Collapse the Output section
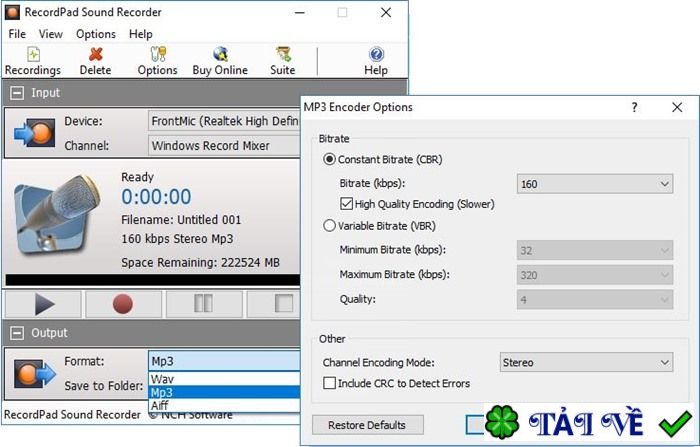 pyautogui.click(x=17, y=333)
